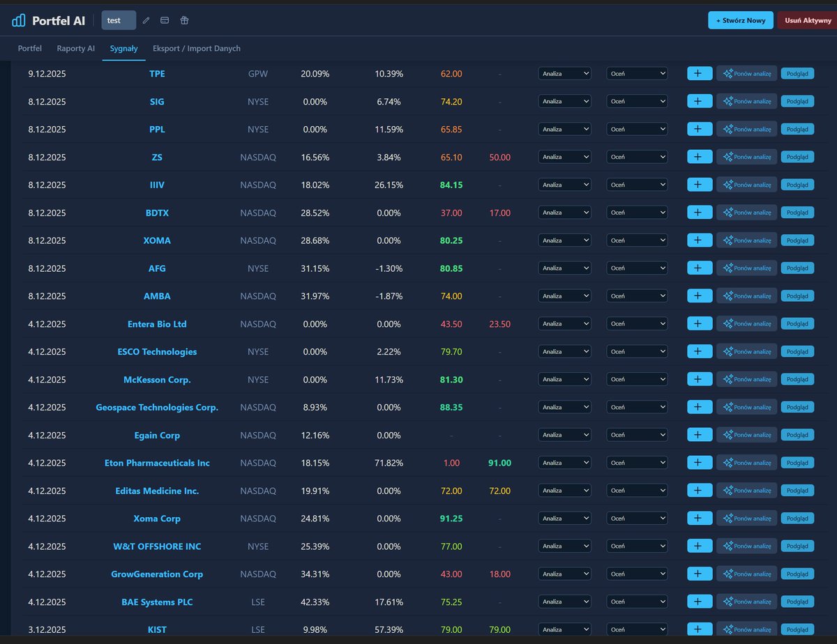Click Ponów analizę for PPL
The height and width of the screenshot is (644, 837).
(746, 129)
